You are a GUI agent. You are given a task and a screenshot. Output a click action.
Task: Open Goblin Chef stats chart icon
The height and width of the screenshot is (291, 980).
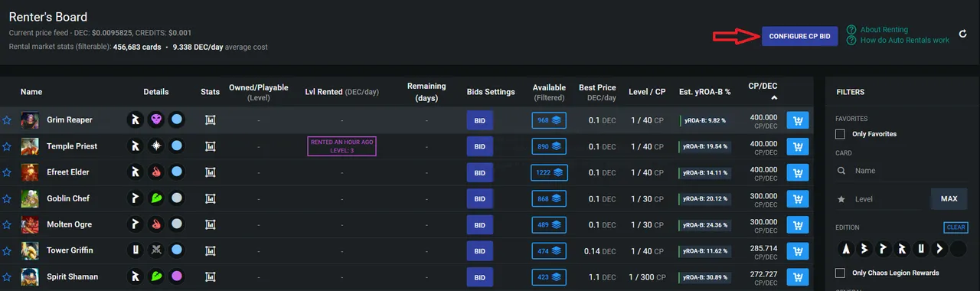click(211, 198)
